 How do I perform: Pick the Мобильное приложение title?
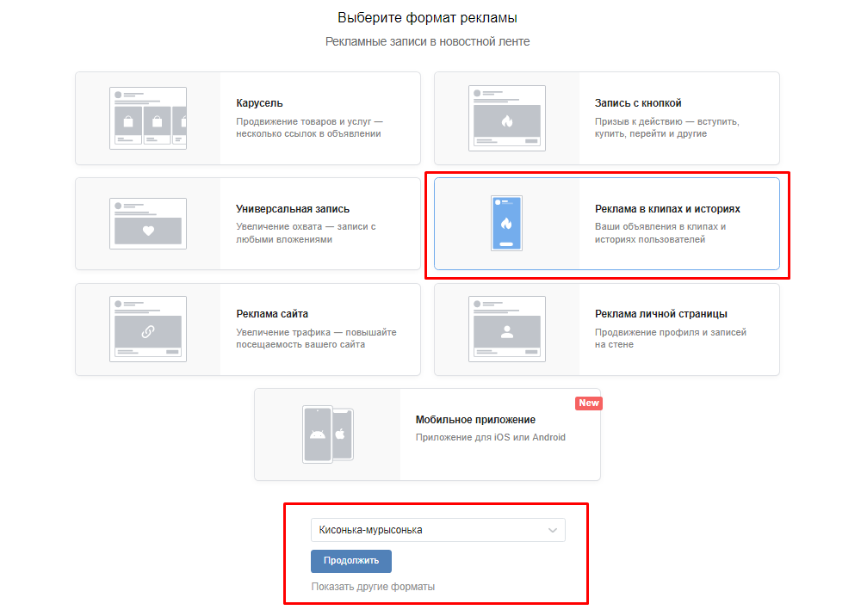(x=475, y=420)
